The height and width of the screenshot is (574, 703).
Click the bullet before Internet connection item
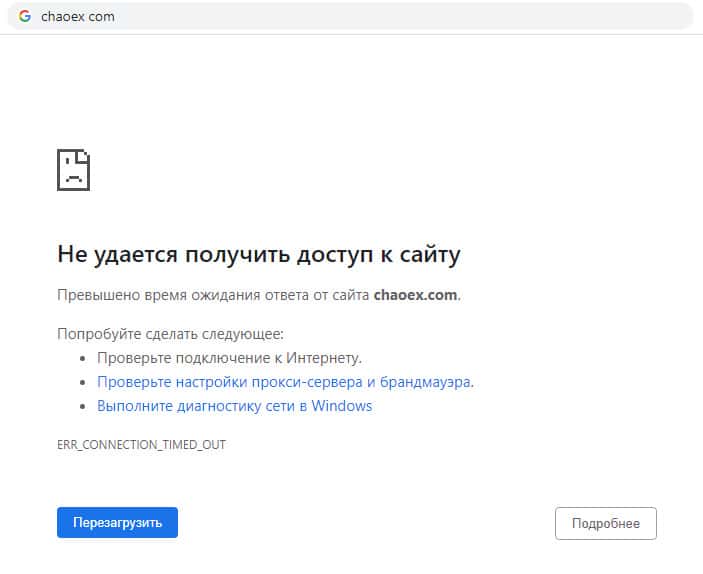83,357
